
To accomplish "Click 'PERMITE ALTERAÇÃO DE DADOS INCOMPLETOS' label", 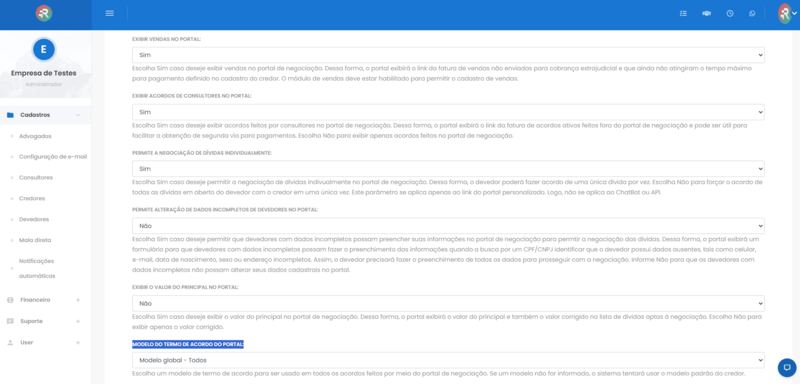I will point(225,210).
